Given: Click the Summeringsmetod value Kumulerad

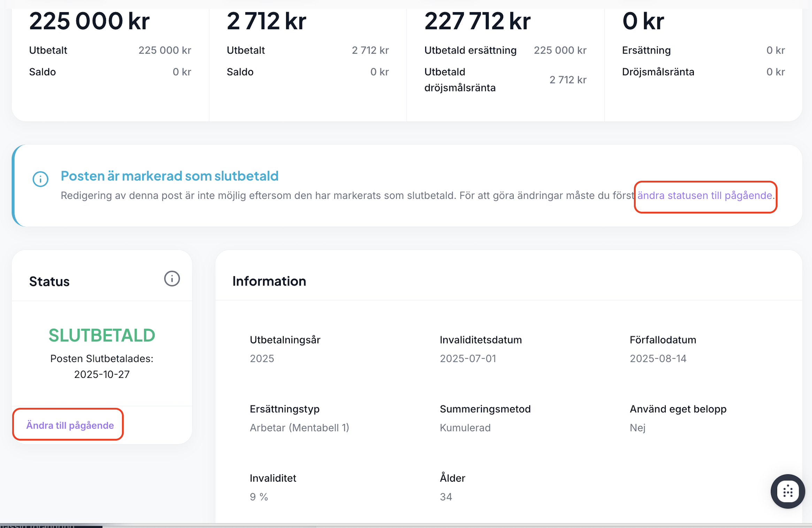Looking at the screenshot, I should pyautogui.click(x=465, y=427).
